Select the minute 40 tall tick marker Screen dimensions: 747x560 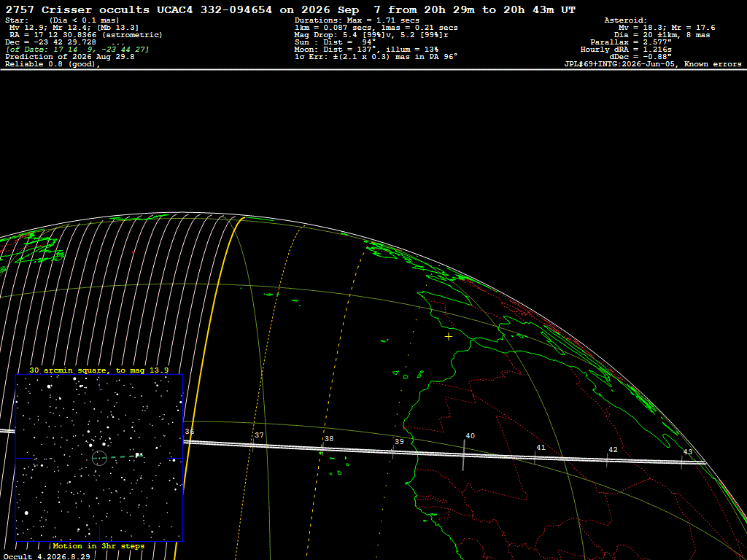(463, 455)
